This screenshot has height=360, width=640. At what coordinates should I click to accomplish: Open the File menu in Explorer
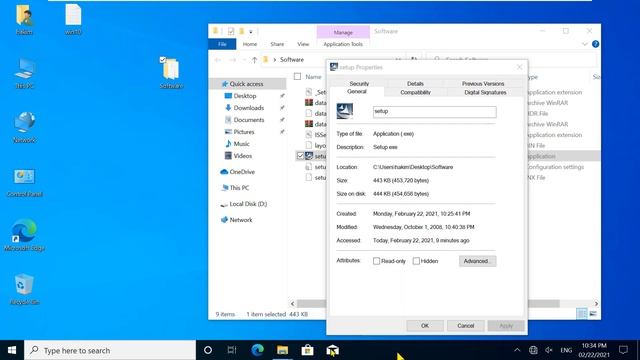222,44
